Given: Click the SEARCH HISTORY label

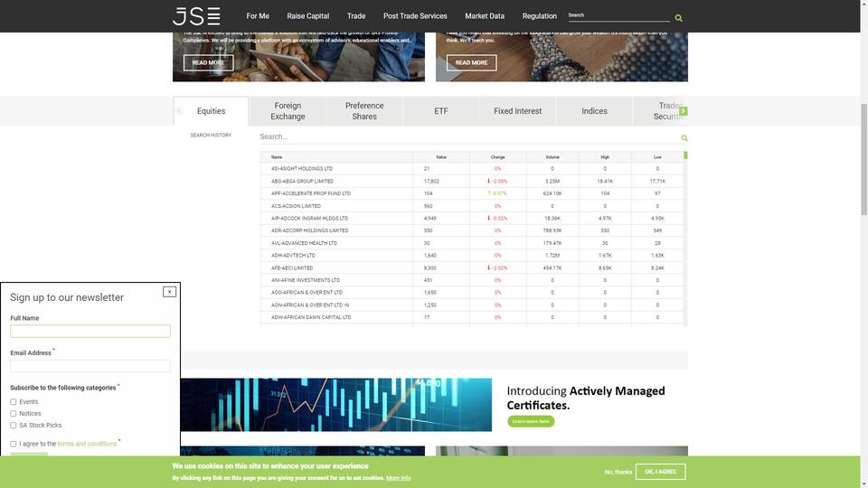Looking at the screenshot, I should pyautogui.click(x=211, y=135).
